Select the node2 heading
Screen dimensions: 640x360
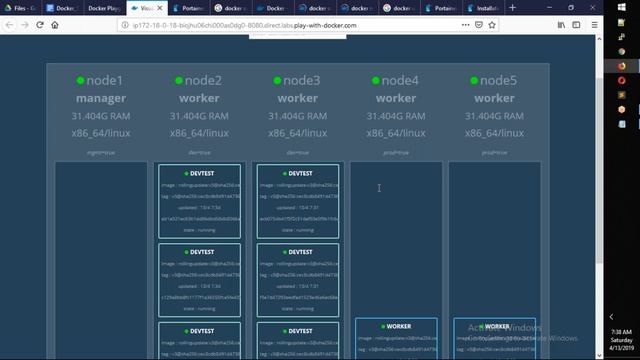coord(203,80)
